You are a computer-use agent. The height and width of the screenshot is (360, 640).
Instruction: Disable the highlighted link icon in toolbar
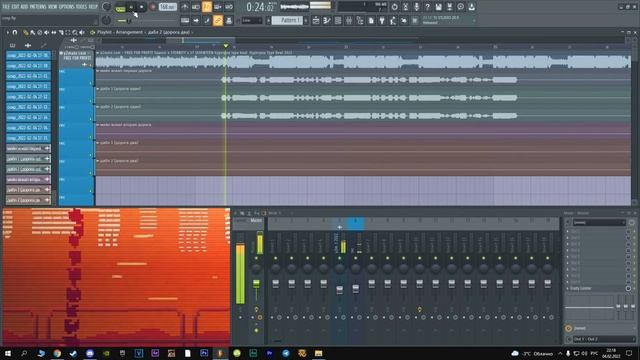tap(218, 20)
